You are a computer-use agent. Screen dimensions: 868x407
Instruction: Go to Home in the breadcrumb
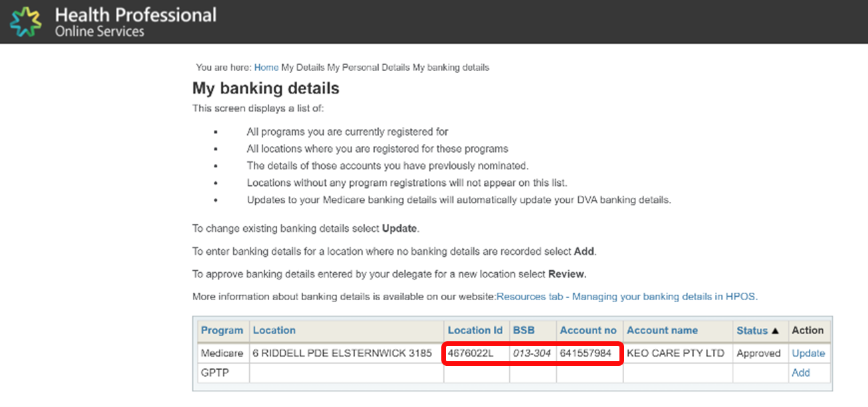(266, 68)
